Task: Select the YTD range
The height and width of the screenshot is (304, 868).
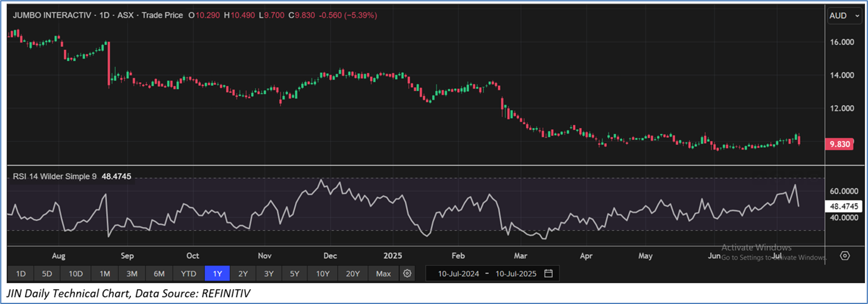Action: pyautogui.click(x=188, y=274)
